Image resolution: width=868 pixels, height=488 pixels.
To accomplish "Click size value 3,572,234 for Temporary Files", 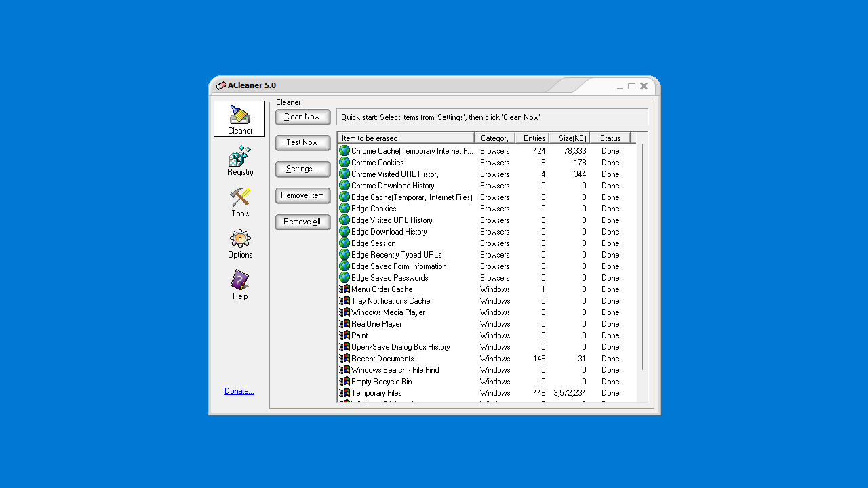I will [570, 393].
